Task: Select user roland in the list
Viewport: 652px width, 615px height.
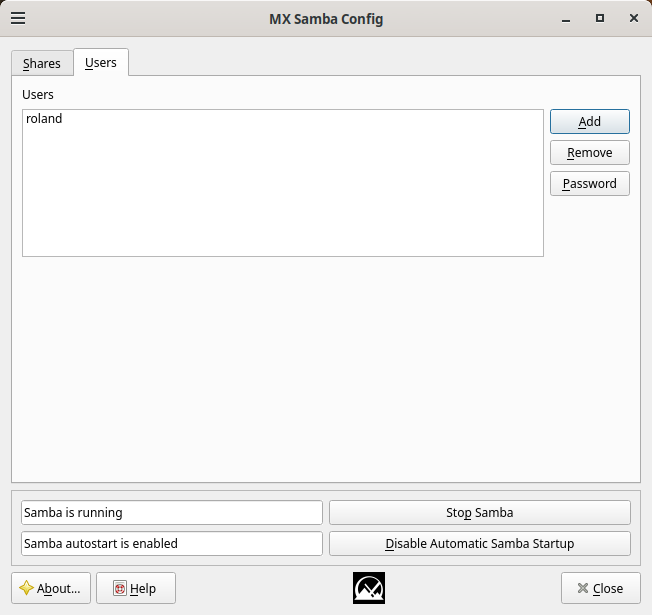Action: click(45, 119)
